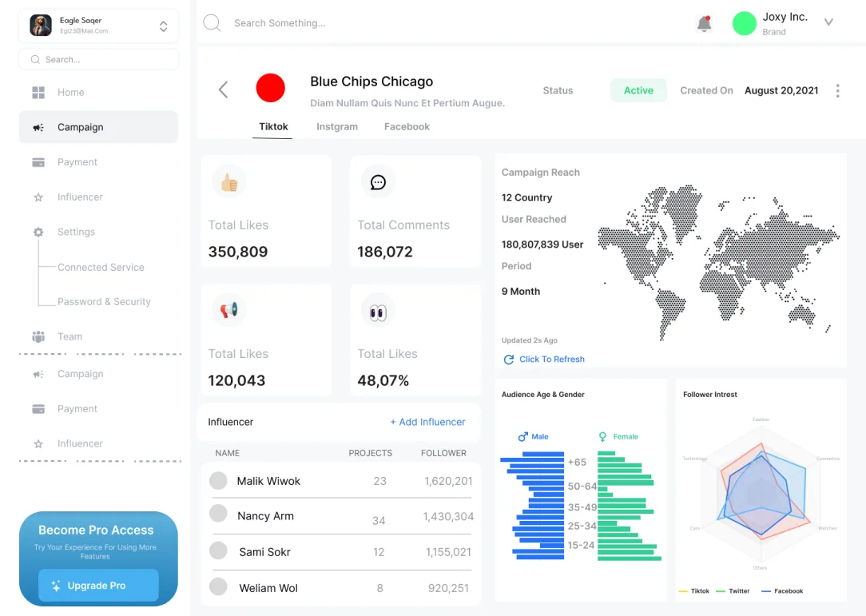Click Eagle Saqer profile avatar
The image size is (866, 616).
point(41,26)
